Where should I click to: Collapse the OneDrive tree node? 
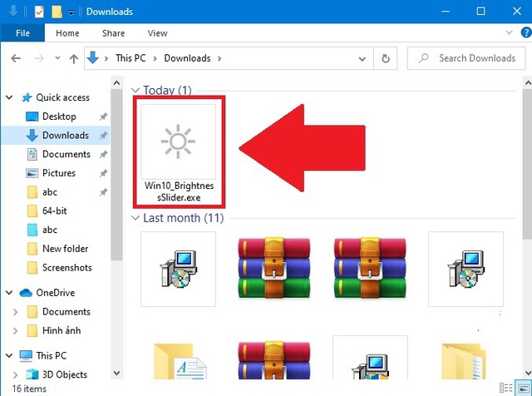(9, 292)
